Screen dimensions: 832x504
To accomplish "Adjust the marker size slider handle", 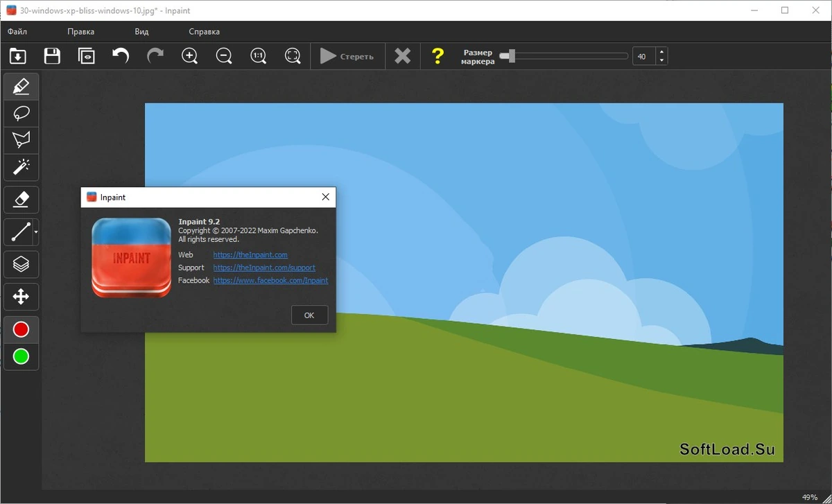I will click(512, 56).
